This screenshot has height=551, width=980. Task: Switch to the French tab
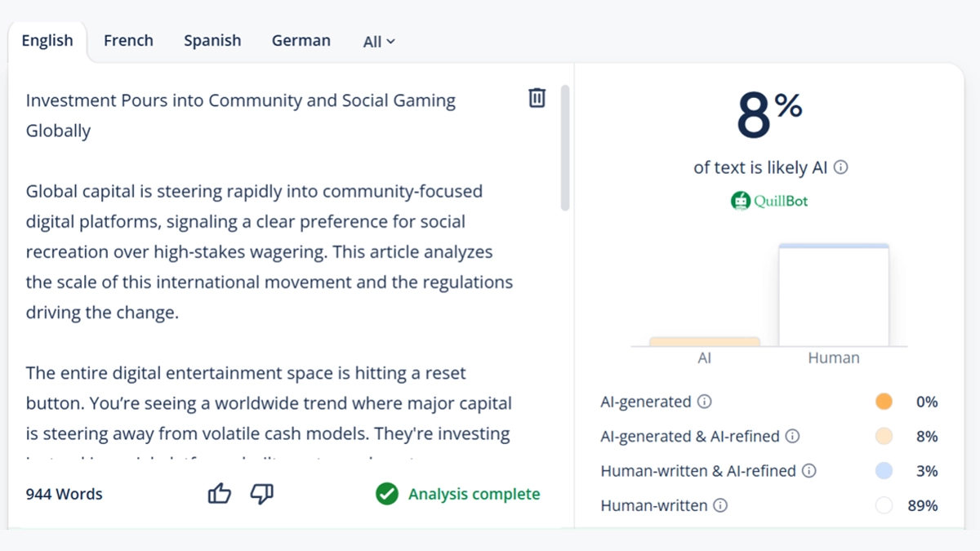[128, 41]
